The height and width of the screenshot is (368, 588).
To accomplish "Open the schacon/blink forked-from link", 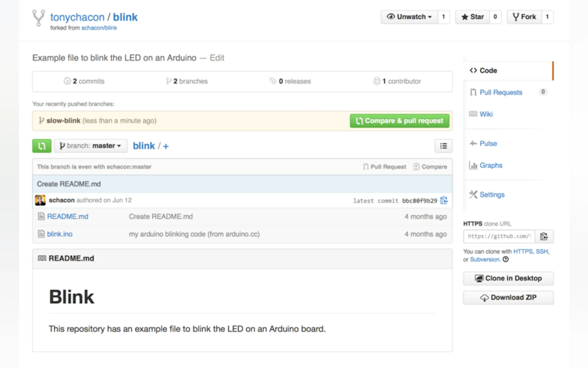I will click(x=99, y=28).
